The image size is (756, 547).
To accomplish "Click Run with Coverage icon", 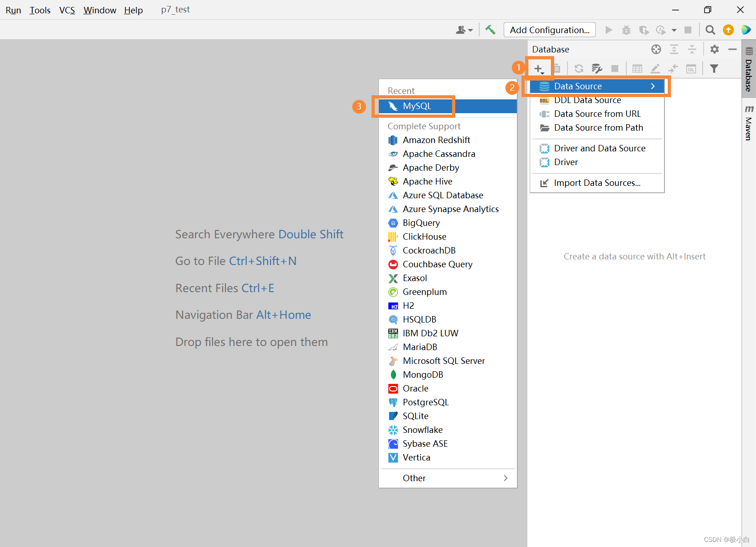I will pos(644,30).
